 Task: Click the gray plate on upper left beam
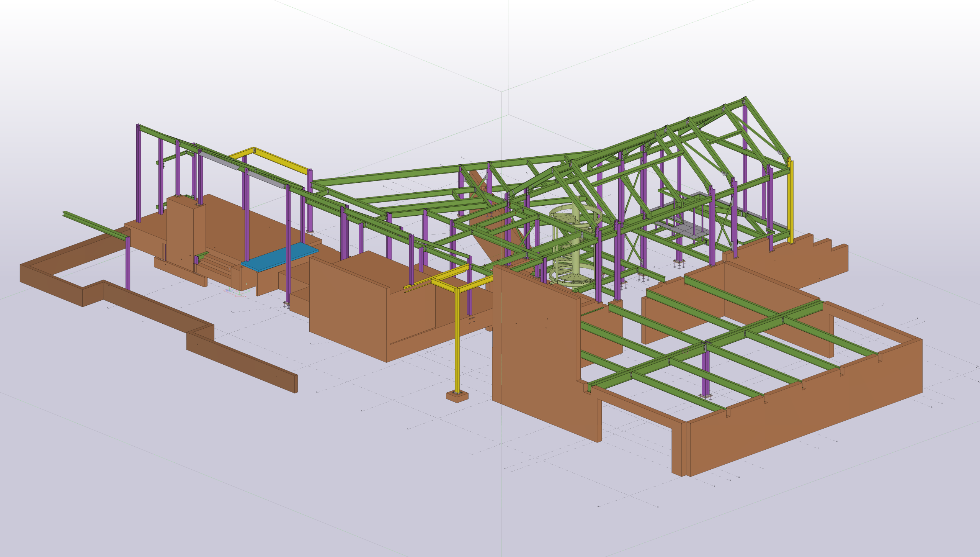219,161
